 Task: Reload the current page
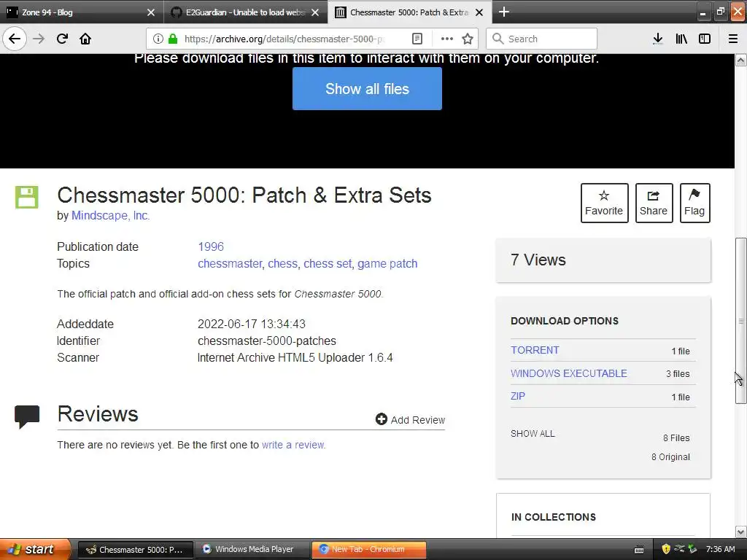[63, 39]
